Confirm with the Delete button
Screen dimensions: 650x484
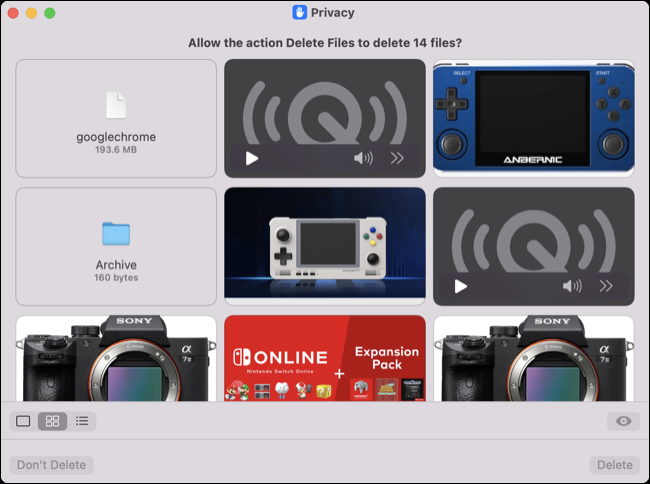tap(614, 465)
